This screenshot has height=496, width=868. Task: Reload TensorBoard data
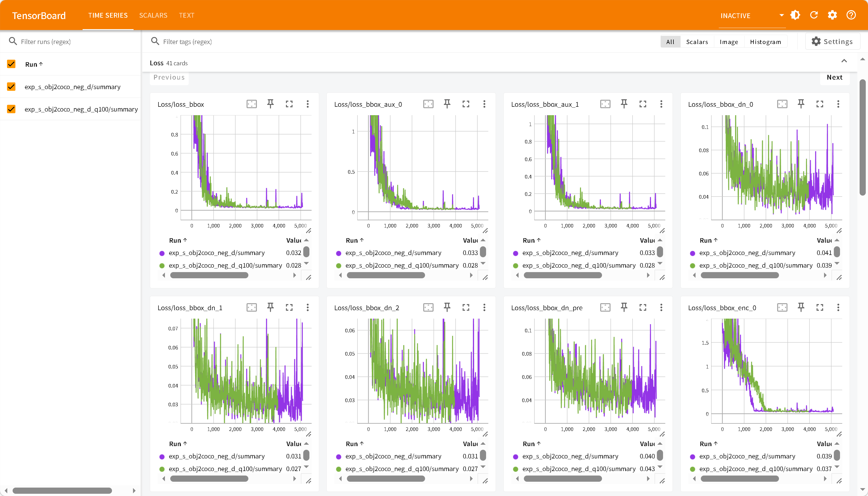click(814, 15)
